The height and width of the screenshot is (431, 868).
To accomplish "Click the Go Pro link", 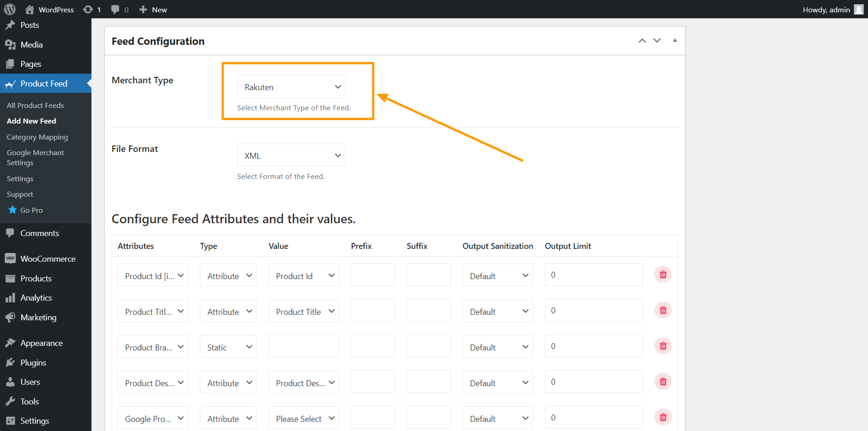I will (31, 210).
